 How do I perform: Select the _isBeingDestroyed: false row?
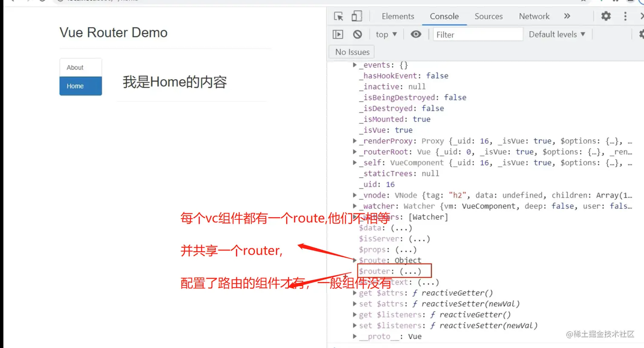[413, 98]
